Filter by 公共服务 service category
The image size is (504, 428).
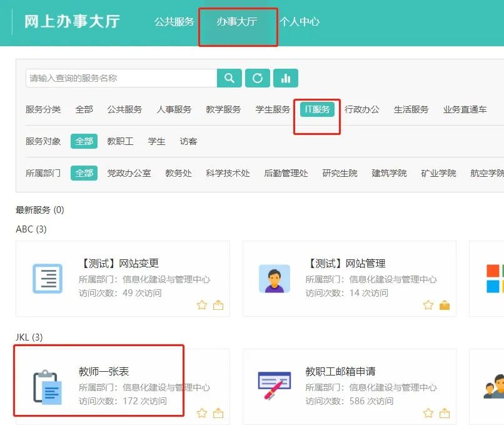(124, 109)
